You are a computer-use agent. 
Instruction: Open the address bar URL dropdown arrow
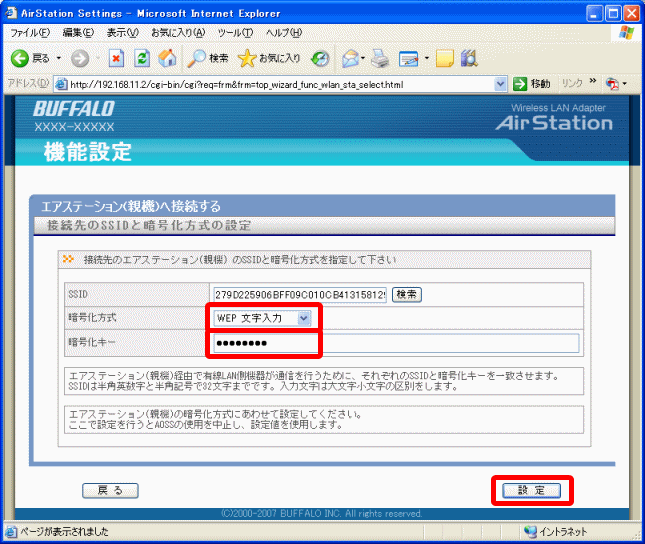tap(502, 84)
